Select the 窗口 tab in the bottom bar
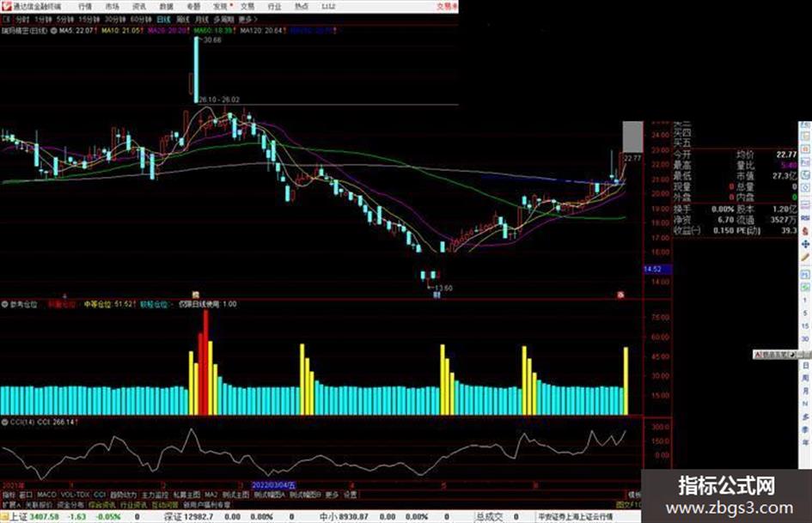Image resolution: width=812 pixels, height=523 pixels. [26, 495]
